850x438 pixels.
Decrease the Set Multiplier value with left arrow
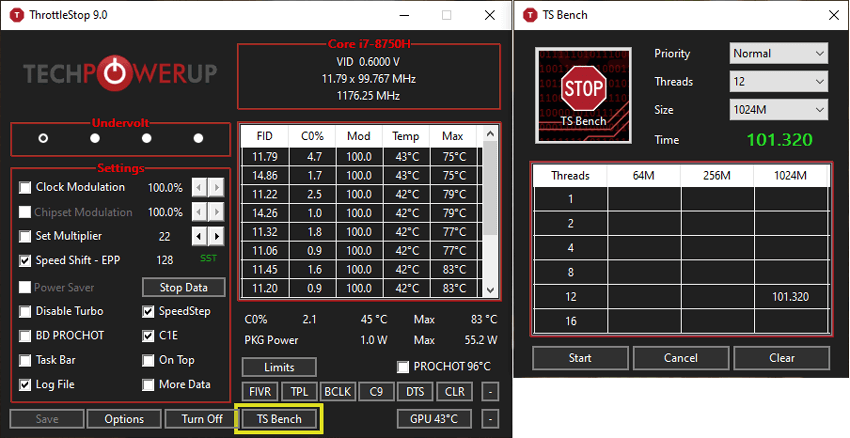(199, 236)
